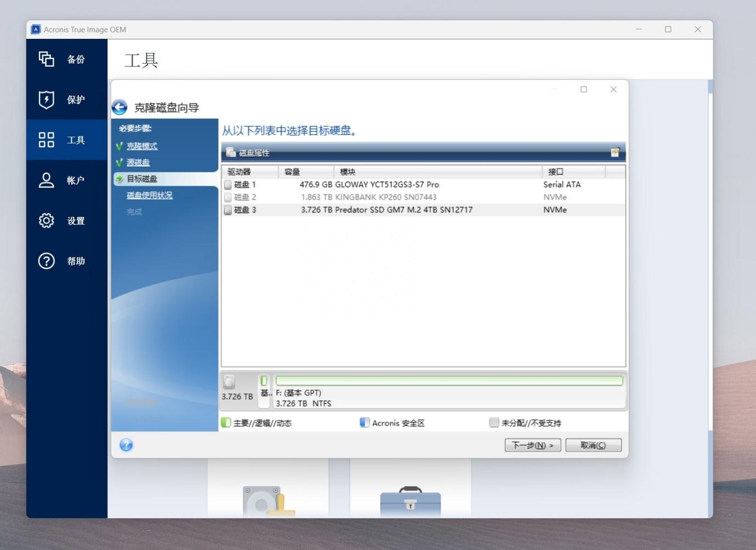Go to the 源磁盘 step

pyautogui.click(x=138, y=163)
